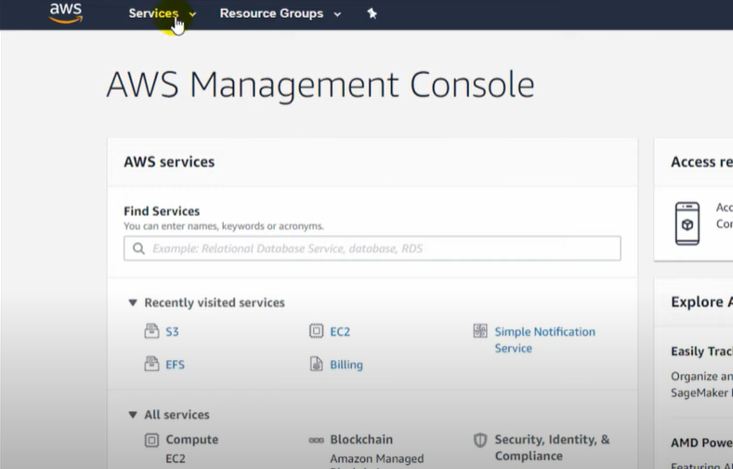Click the EFS service icon

(x=152, y=364)
